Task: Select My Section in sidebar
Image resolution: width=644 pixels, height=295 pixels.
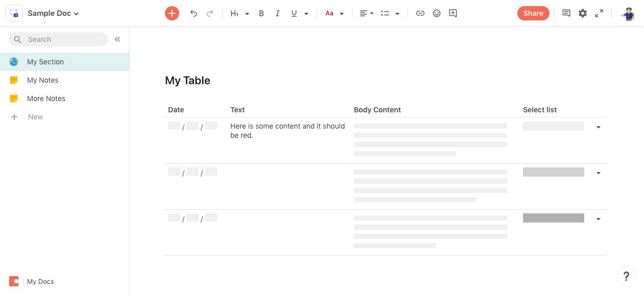Action: click(64, 62)
